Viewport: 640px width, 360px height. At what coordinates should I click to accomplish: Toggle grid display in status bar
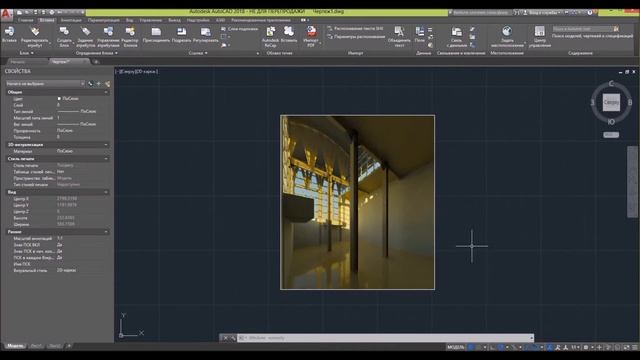(x=471, y=347)
